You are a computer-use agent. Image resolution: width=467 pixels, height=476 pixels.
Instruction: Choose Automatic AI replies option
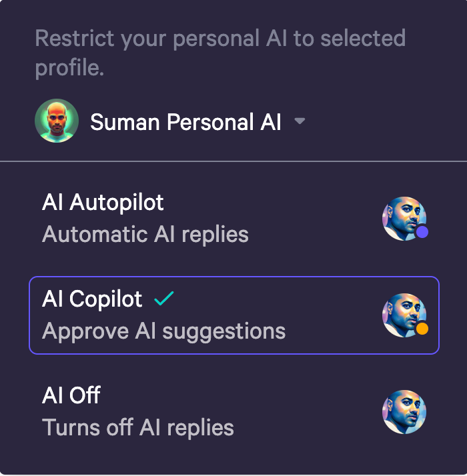pyautogui.click(x=145, y=235)
